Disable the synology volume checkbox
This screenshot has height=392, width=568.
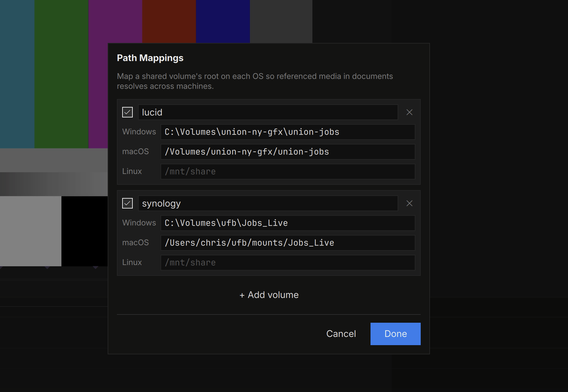click(127, 203)
